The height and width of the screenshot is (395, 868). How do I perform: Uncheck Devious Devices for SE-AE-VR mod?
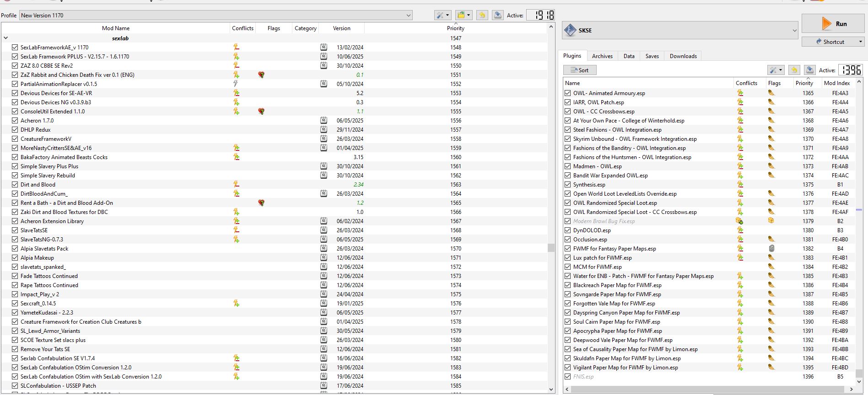pyautogui.click(x=15, y=93)
